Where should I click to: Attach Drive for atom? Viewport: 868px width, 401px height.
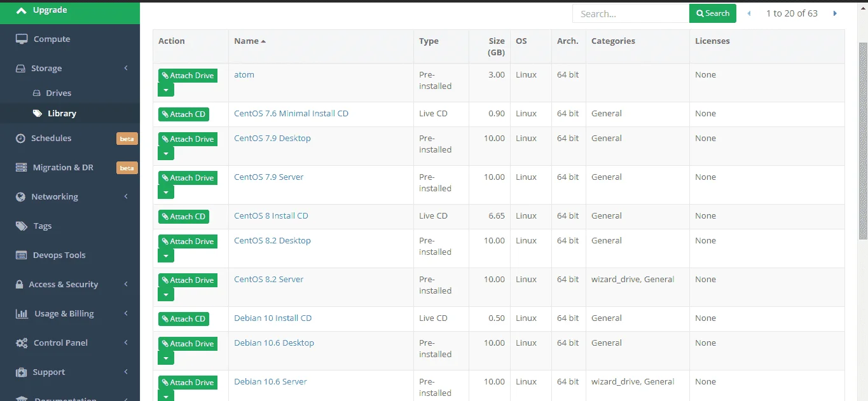coord(188,76)
